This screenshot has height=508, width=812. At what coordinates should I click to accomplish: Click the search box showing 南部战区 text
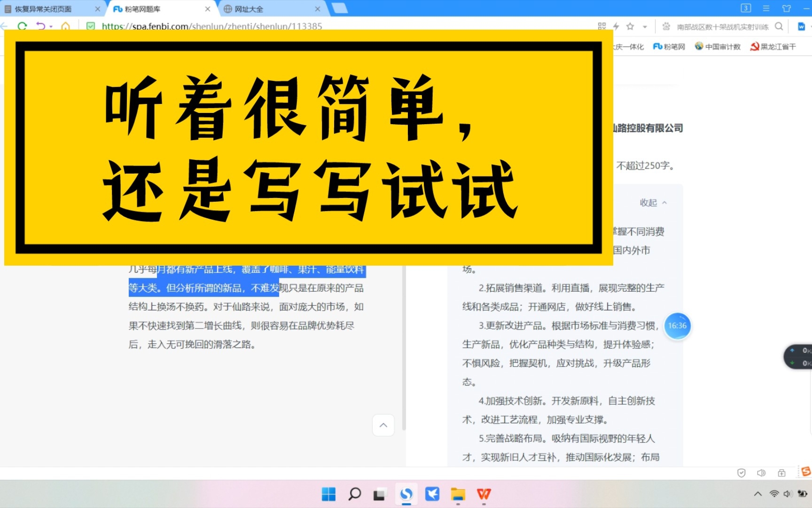click(x=722, y=27)
